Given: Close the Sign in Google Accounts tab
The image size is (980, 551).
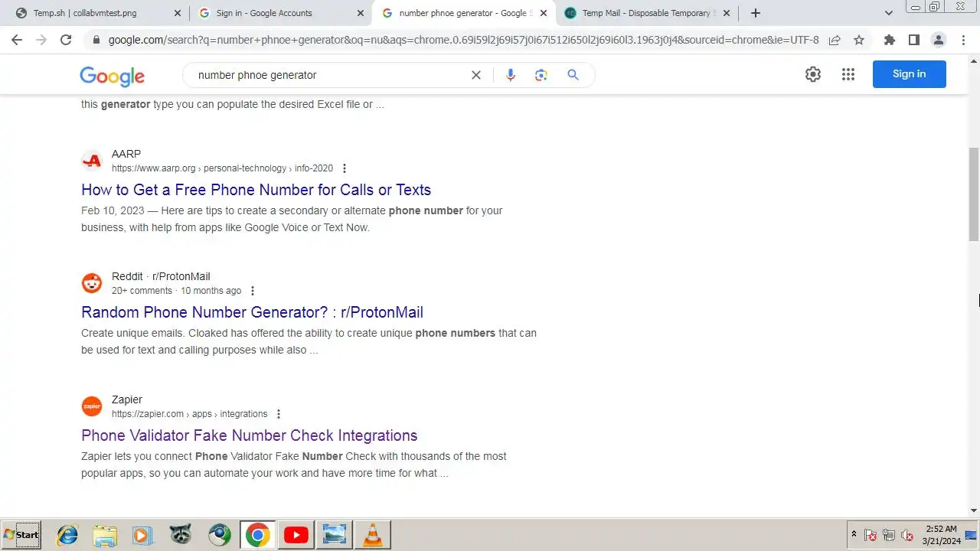Looking at the screenshot, I should tap(361, 13).
